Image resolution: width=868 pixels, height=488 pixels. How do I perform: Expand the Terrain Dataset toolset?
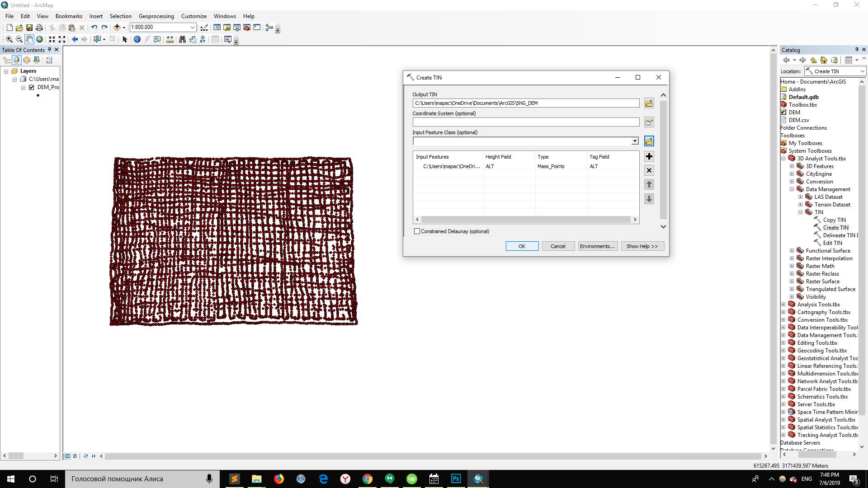point(801,204)
